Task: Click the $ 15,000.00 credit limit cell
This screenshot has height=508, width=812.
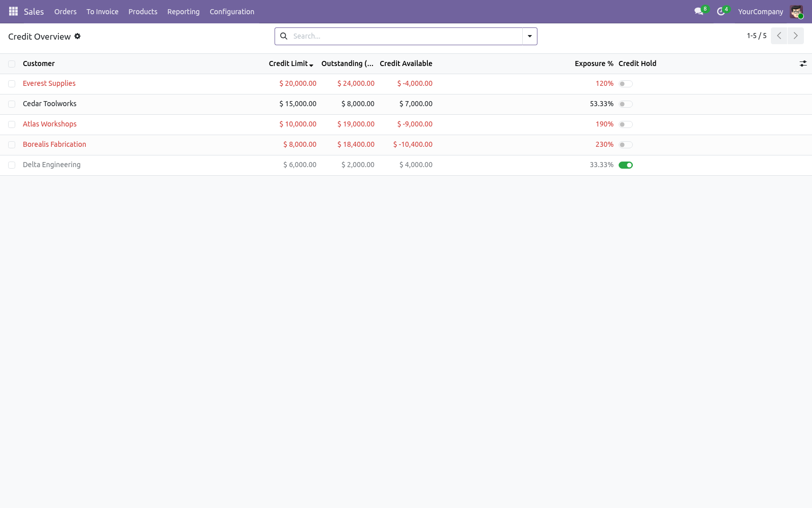Action: coord(298,104)
